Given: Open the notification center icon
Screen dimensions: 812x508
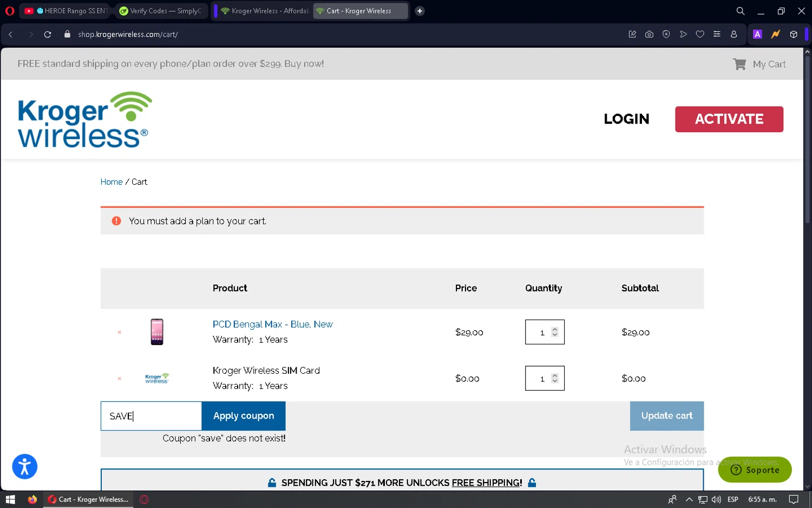Looking at the screenshot, I should pos(794,499).
